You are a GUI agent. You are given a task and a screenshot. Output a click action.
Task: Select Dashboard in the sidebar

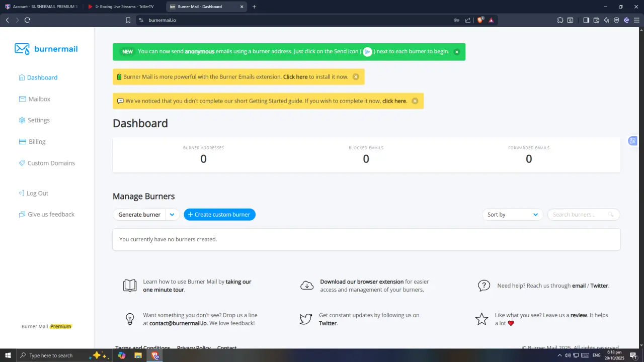[38, 77]
